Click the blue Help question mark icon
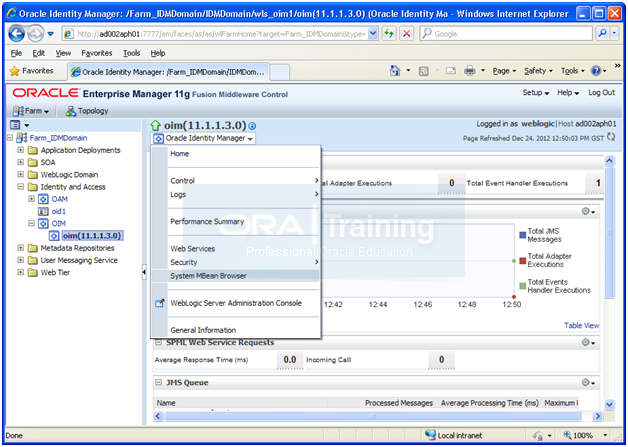The image size is (628, 447). pos(596,71)
